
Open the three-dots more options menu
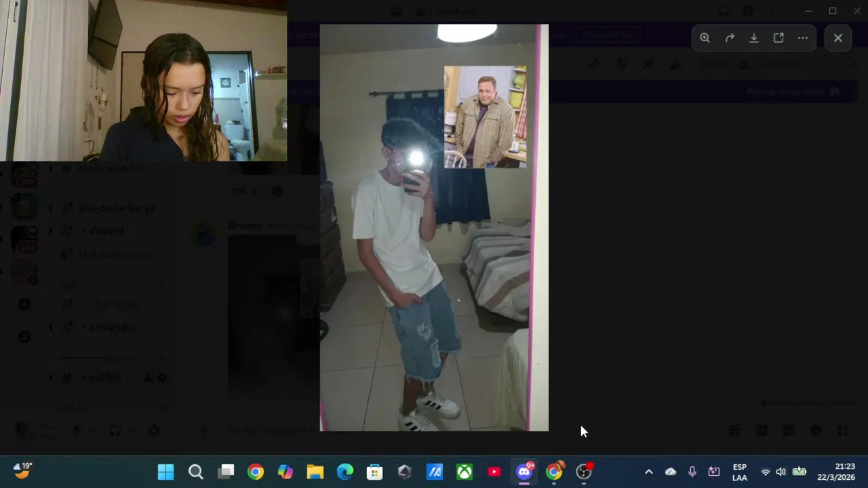tap(803, 38)
